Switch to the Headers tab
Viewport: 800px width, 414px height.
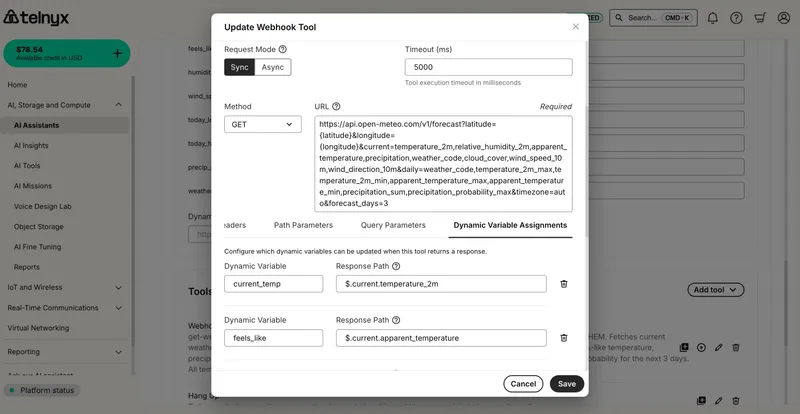(235, 225)
